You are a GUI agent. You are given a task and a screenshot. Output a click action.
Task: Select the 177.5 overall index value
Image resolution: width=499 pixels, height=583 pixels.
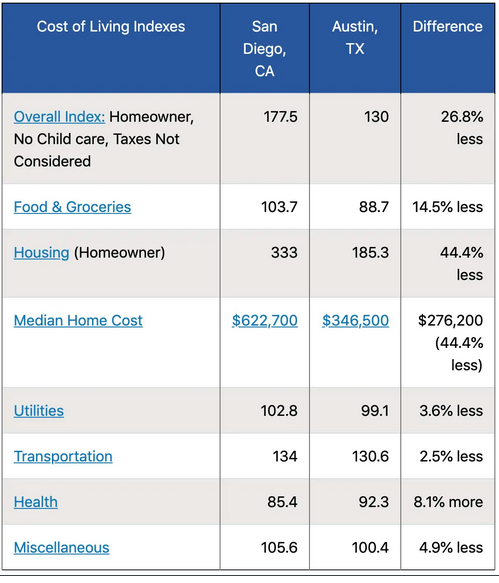pyautogui.click(x=281, y=117)
